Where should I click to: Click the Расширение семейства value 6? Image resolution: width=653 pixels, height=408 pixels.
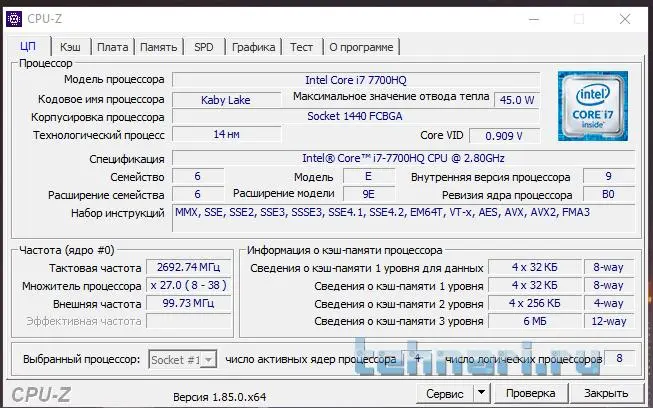point(198,194)
